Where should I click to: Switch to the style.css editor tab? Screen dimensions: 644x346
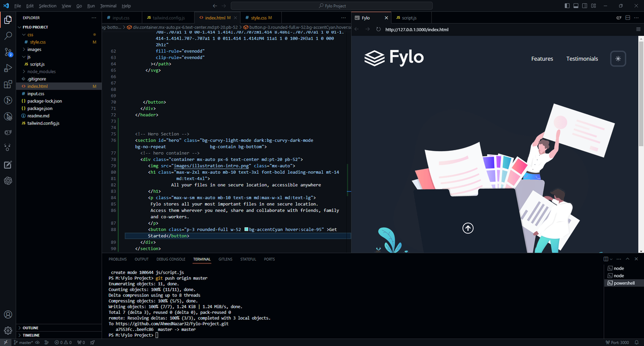(x=261, y=18)
